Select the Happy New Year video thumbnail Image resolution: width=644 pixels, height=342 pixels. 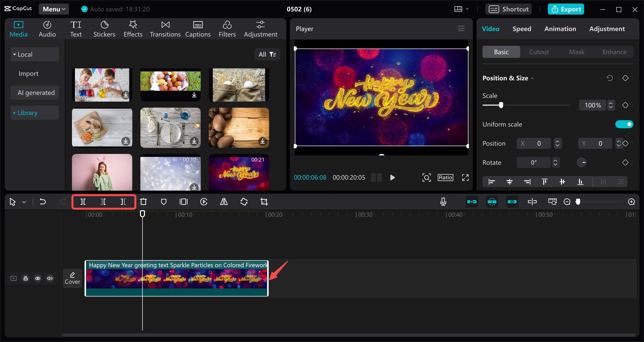point(238,173)
